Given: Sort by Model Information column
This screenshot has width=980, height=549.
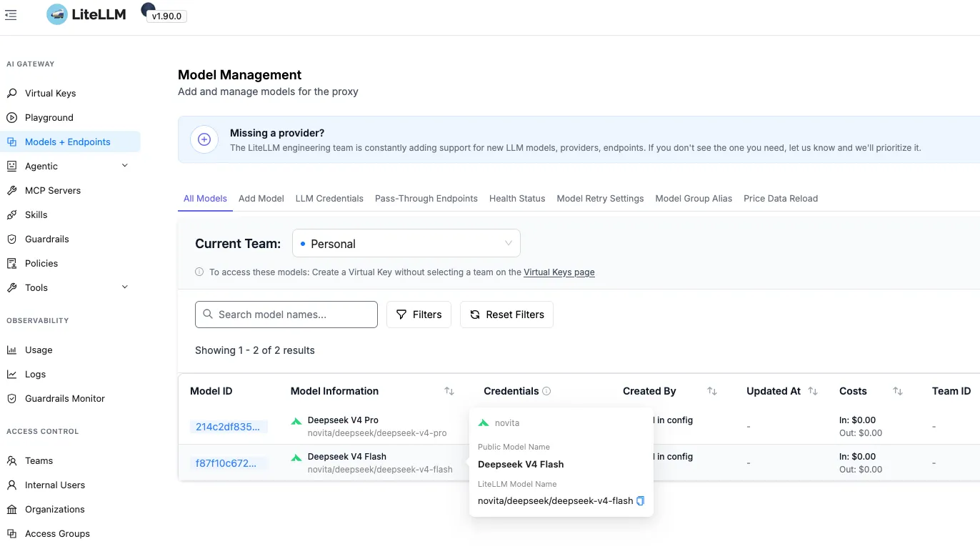Looking at the screenshot, I should pyautogui.click(x=449, y=391).
